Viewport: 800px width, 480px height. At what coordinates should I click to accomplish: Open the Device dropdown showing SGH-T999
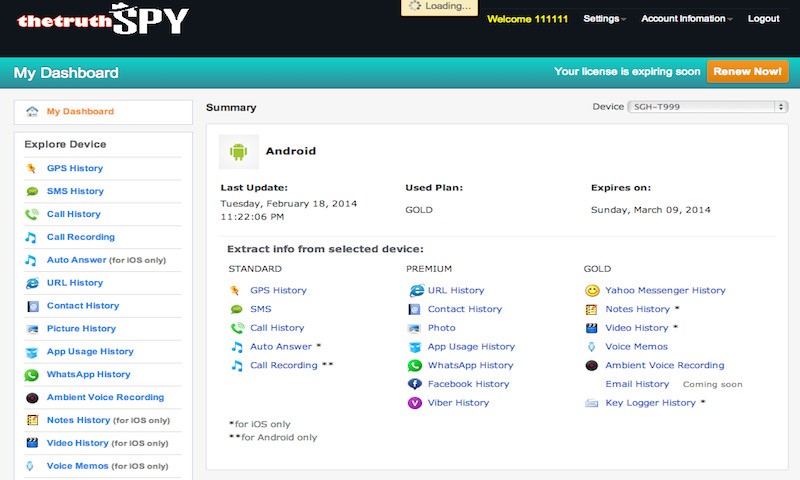[x=708, y=107]
